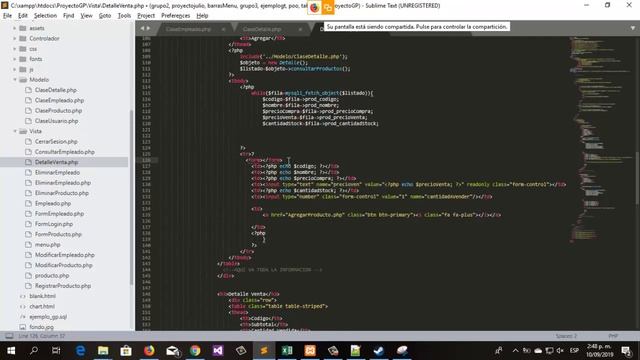
Task: Click the sidebar vertical scrollbar
Action: tap(131, 197)
